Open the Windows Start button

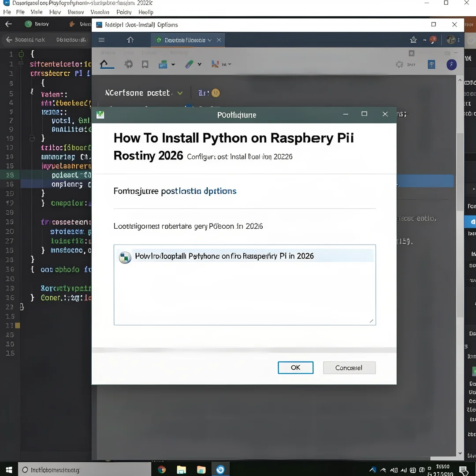[9, 470]
